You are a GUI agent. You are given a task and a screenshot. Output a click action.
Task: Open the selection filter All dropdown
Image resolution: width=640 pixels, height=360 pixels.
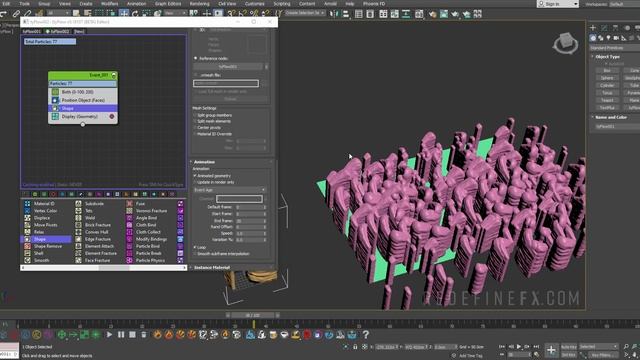point(60,13)
